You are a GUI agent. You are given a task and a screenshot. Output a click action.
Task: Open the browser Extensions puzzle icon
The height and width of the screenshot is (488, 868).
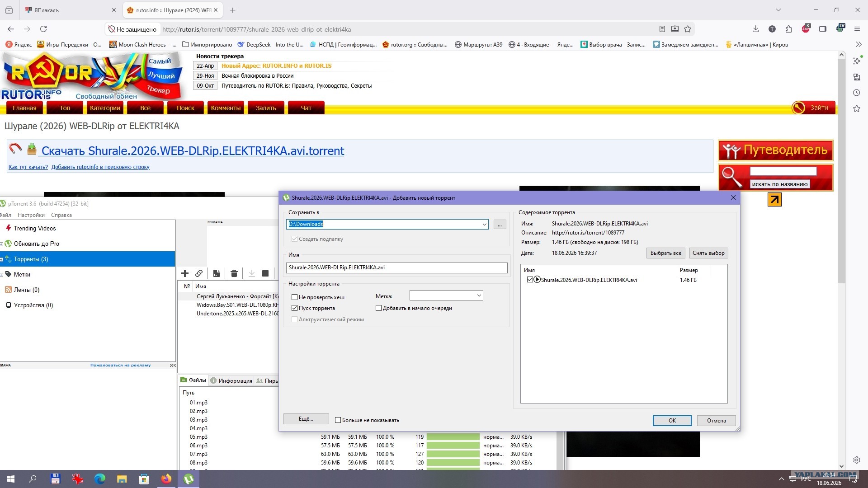[x=789, y=29]
